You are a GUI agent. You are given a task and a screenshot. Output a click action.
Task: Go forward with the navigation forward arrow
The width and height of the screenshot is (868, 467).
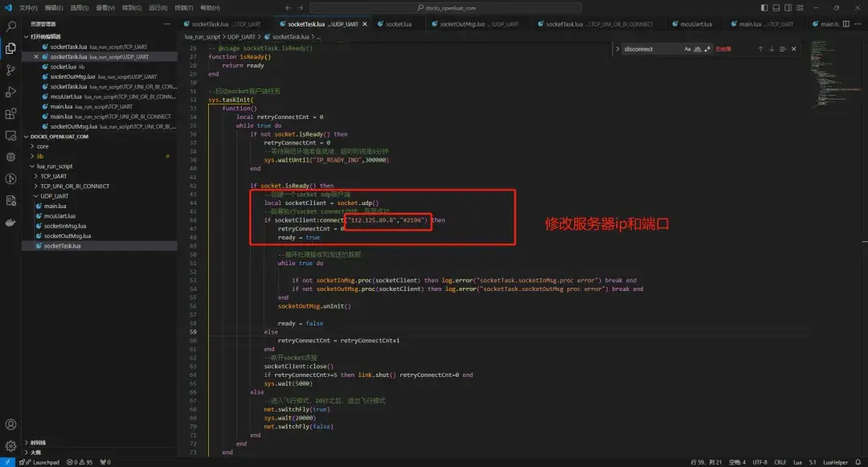pyautogui.click(x=301, y=8)
